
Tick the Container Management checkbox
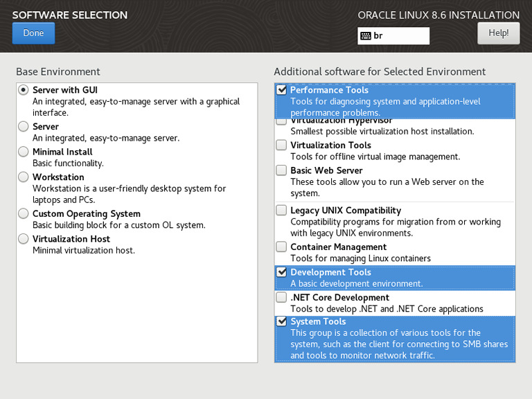click(x=281, y=247)
